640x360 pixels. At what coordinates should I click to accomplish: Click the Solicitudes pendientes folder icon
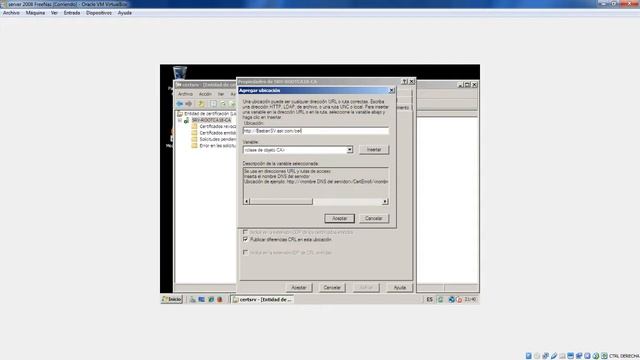point(194,139)
